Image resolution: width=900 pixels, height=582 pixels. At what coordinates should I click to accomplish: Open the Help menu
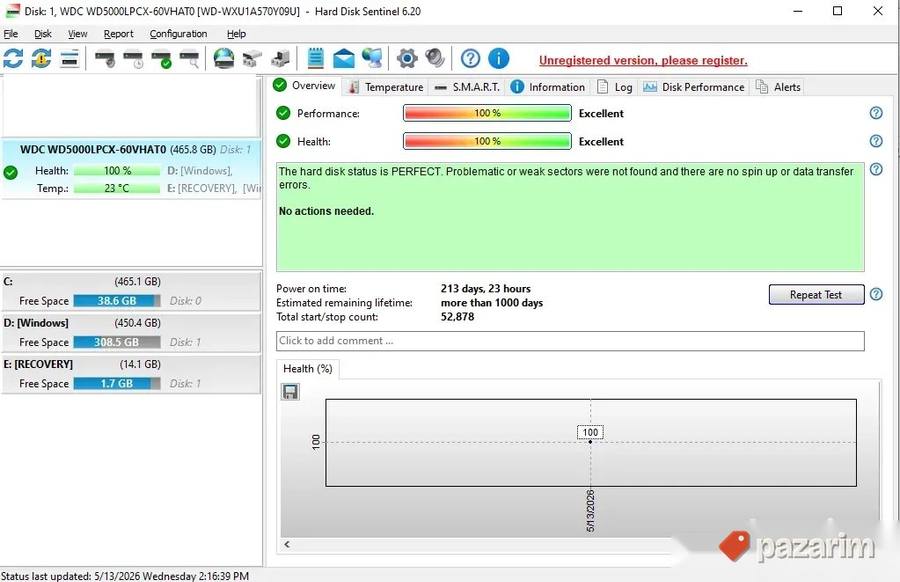tap(236, 34)
